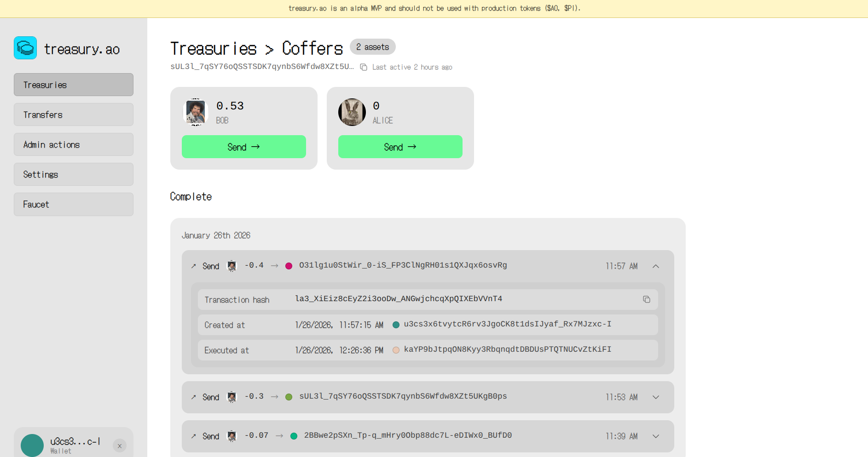Viewport: 868px width, 457px height.
Task: Click the Treasuries breadcrumb in the heading
Action: pos(214,48)
